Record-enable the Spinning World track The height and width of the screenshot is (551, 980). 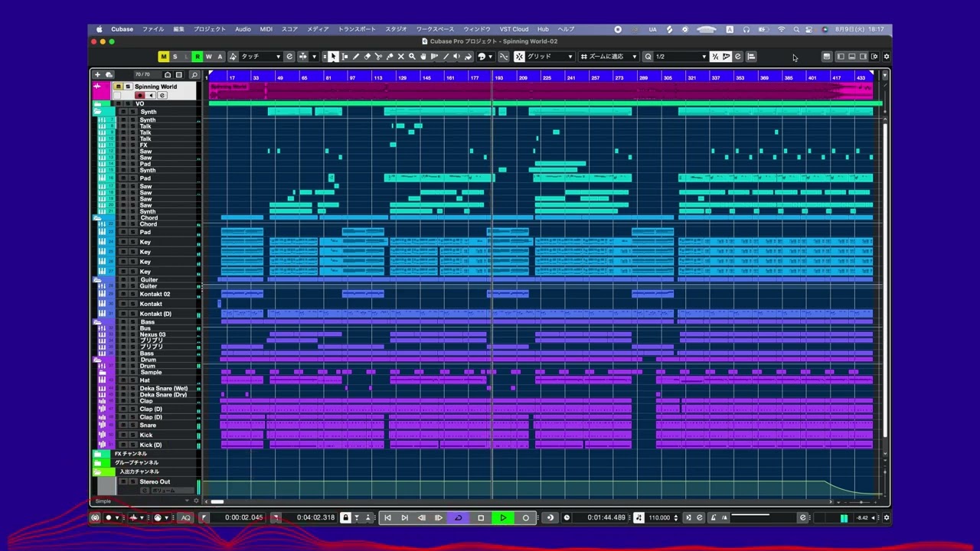coord(140,96)
